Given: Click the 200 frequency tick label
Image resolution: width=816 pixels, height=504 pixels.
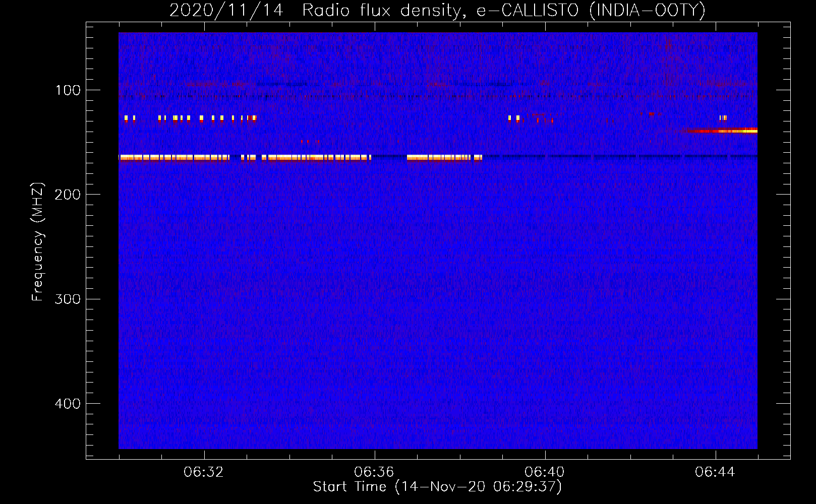Looking at the screenshot, I should coord(68,195).
